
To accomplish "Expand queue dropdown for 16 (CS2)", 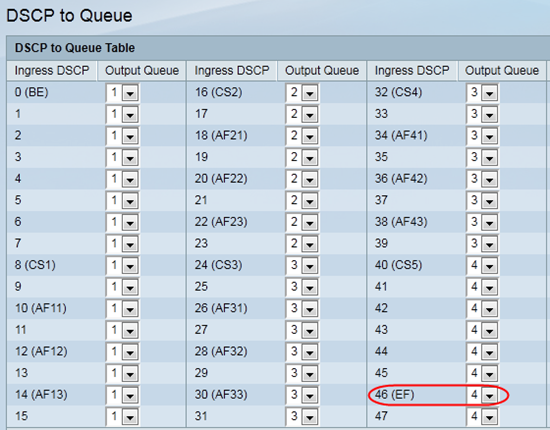I will pyautogui.click(x=302, y=93).
